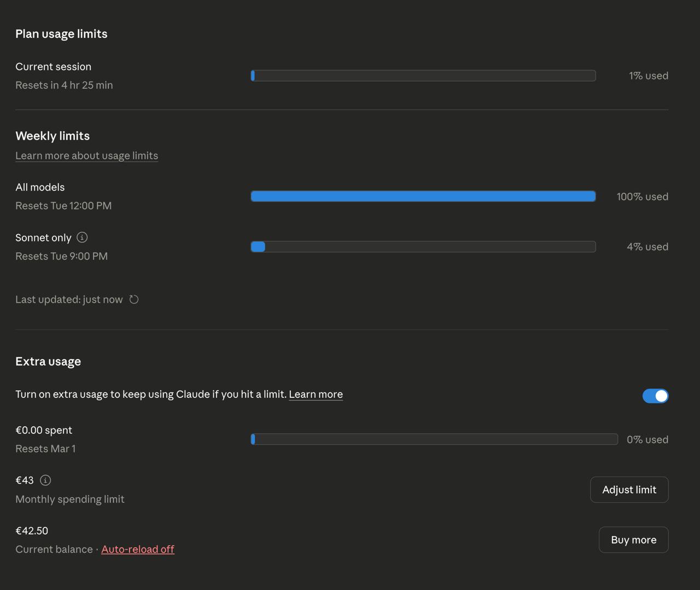Click the €42.50 current balance amount
The image size is (700, 590).
32,531
